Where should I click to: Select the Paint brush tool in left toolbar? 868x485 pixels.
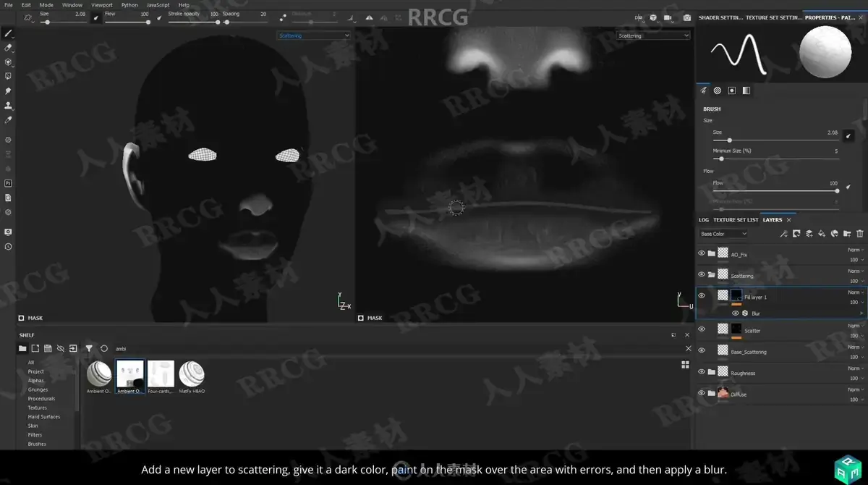[8, 33]
